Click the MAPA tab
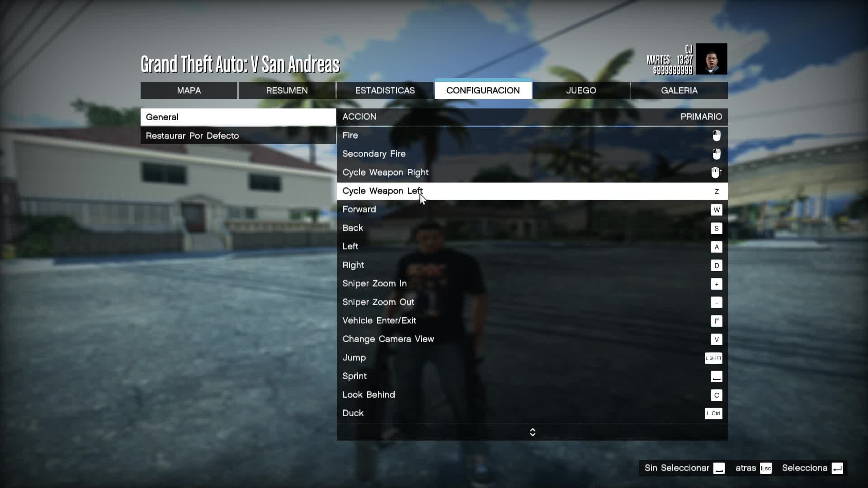 [x=189, y=90]
